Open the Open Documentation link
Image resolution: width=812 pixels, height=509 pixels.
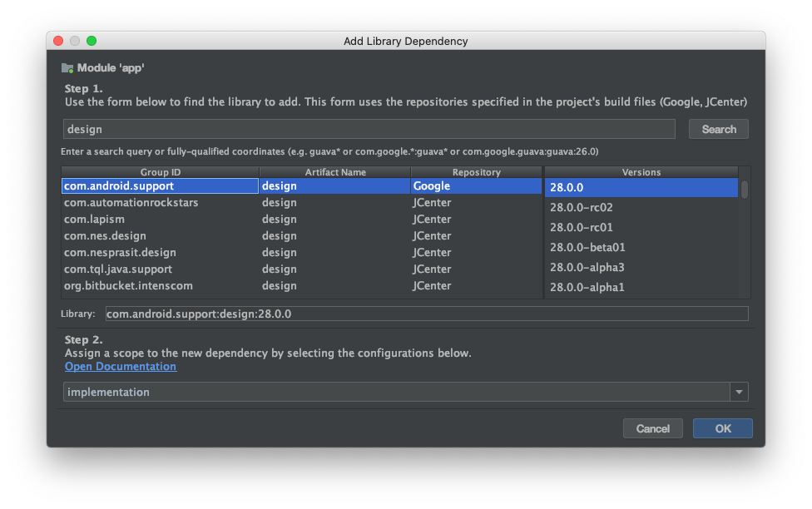pos(120,366)
